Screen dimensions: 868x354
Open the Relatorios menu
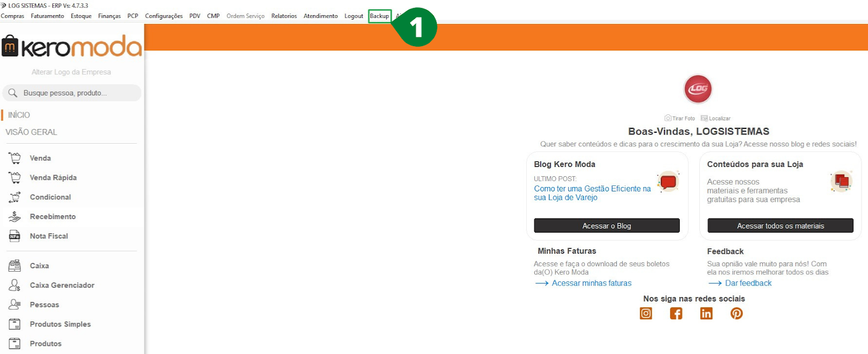point(284,16)
